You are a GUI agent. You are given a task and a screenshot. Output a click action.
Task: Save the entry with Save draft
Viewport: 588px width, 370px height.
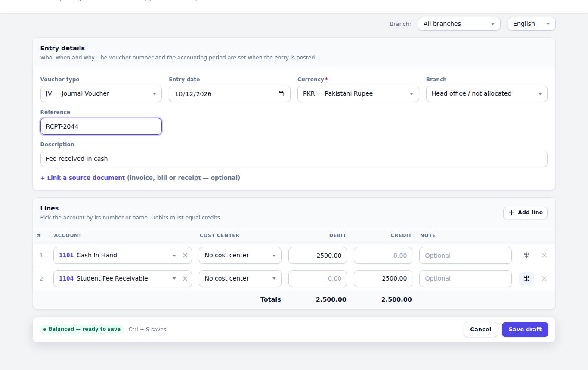point(525,330)
